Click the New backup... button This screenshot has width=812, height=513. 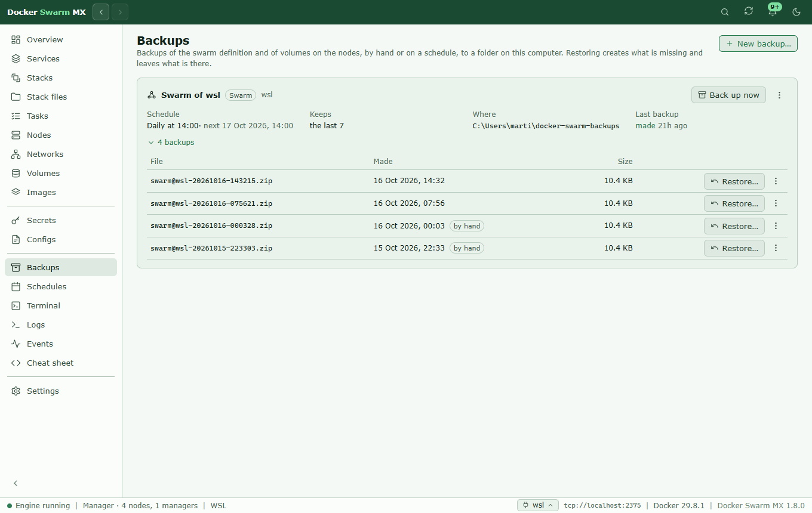tap(758, 44)
